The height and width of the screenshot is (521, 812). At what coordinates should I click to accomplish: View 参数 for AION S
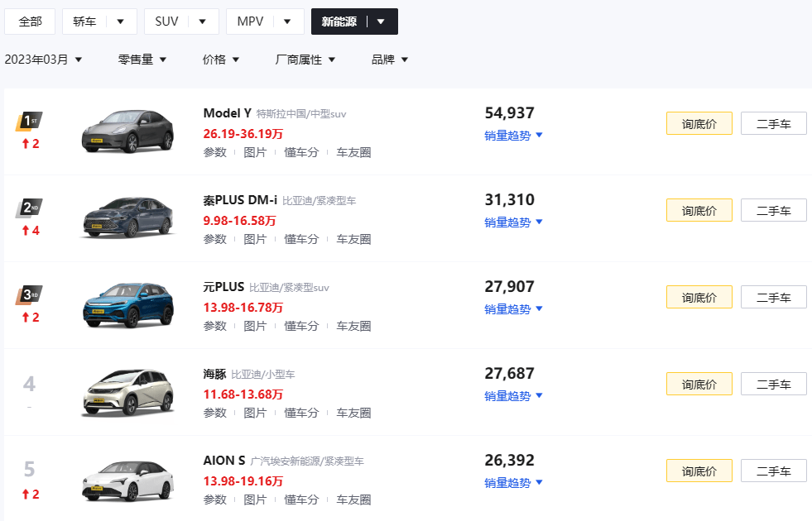pos(215,500)
